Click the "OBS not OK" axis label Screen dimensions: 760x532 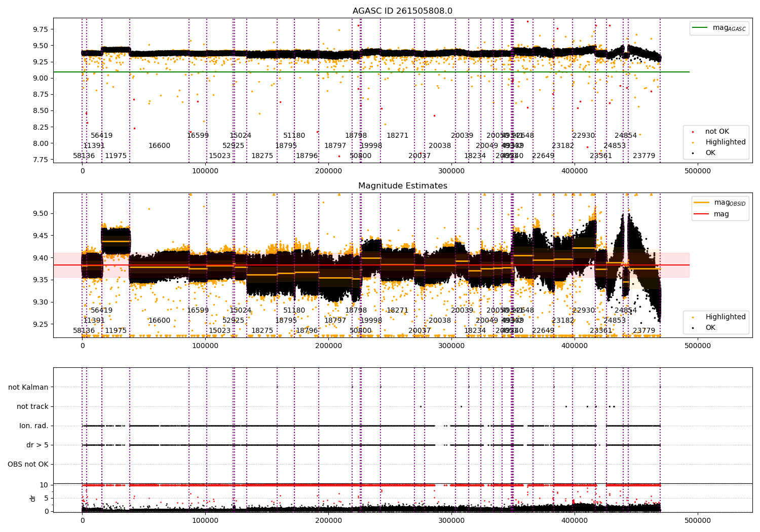tap(28, 464)
